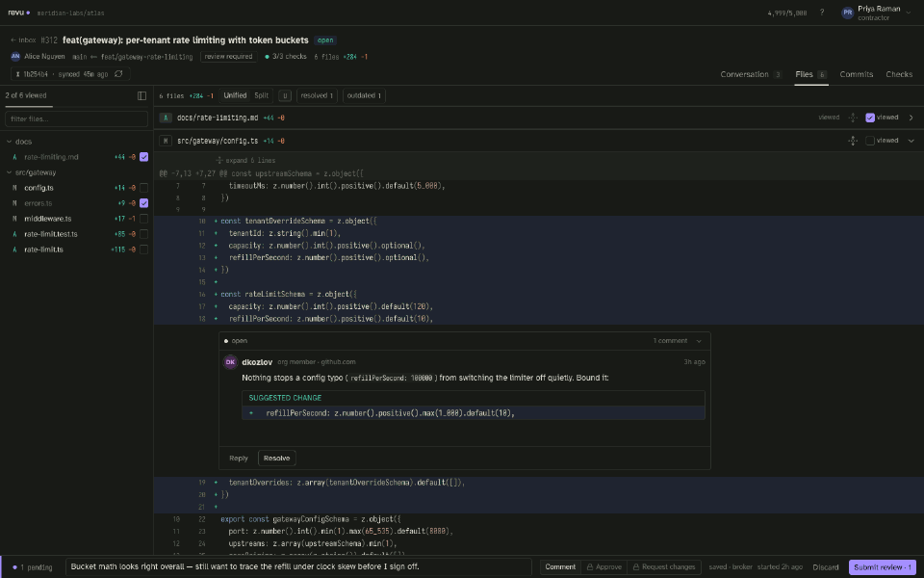
Task: Collapse the src/gateway folder in file tree
Action: tap(9, 172)
